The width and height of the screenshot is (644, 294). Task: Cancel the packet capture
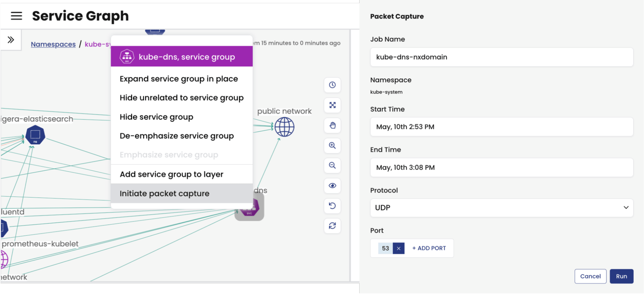590,276
